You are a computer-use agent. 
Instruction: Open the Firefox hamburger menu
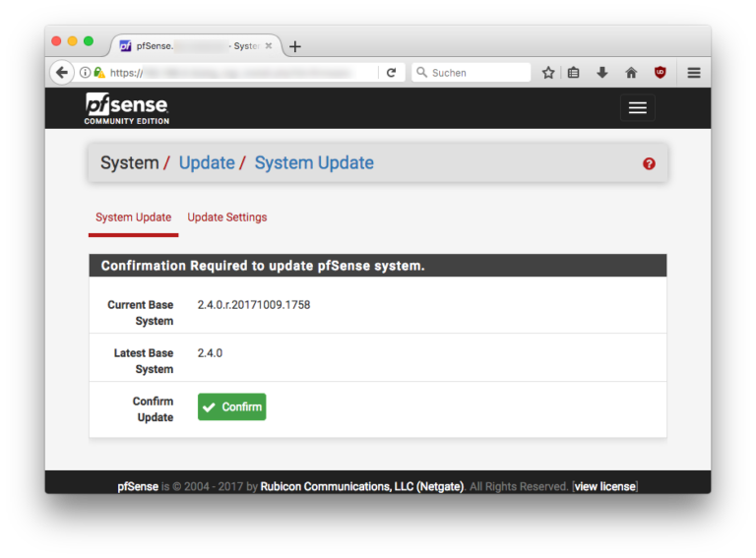point(694,73)
